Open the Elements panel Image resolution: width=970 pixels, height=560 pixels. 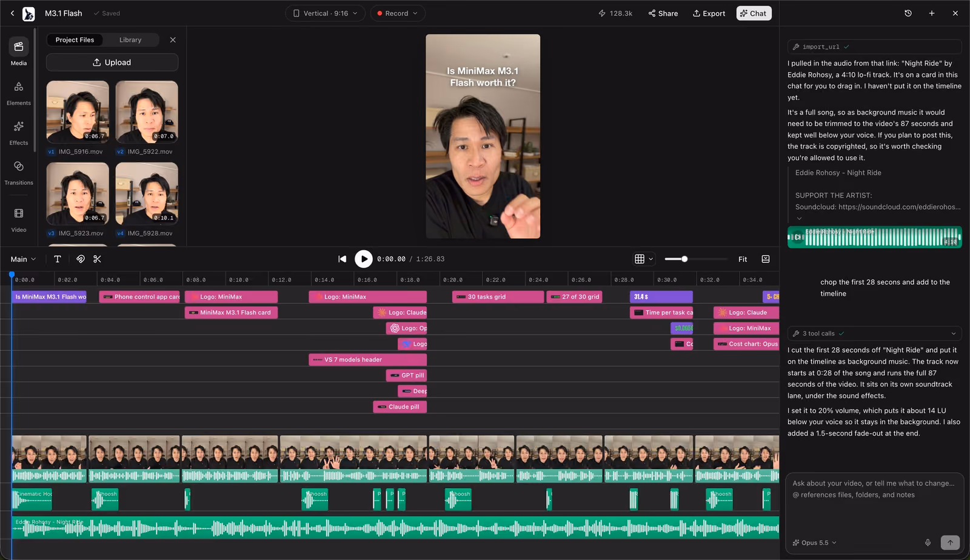pyautogui.click(x=19, y=93)
